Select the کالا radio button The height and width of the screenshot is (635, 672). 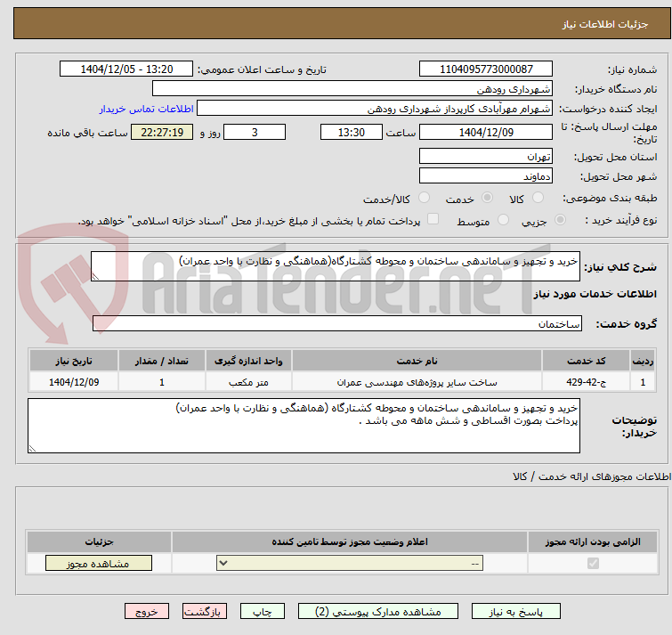coord(537,198)
